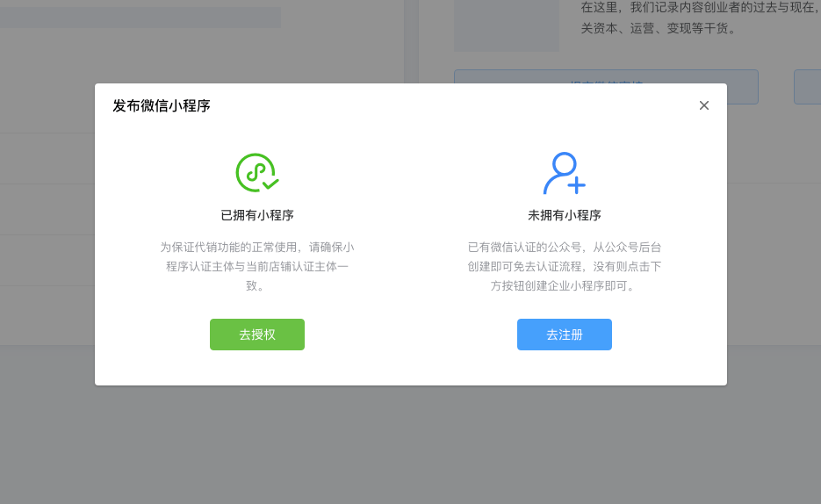Close the 发布微信小程序 dialog
821x504 pixels.
click(x=703, y=105)
